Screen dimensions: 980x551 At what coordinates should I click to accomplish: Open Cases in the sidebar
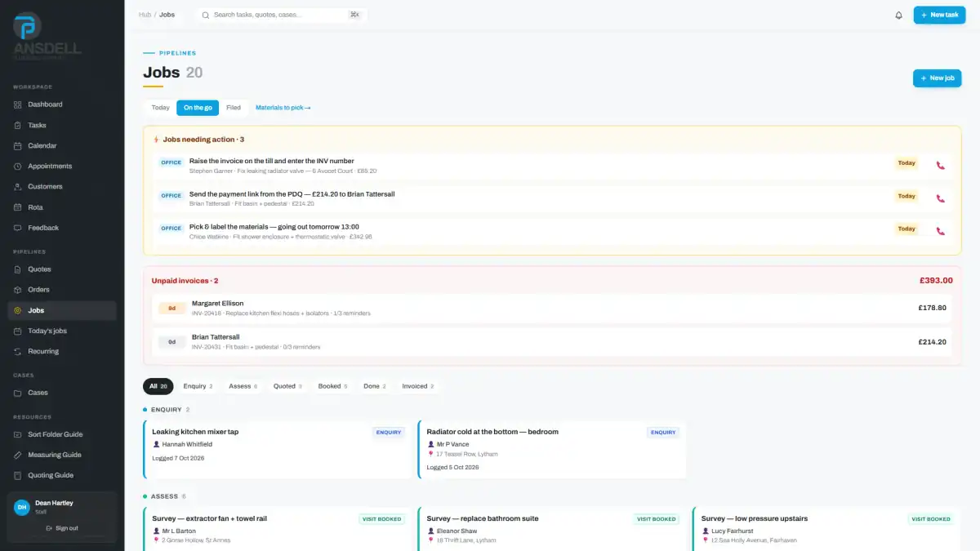pos(62,393)
